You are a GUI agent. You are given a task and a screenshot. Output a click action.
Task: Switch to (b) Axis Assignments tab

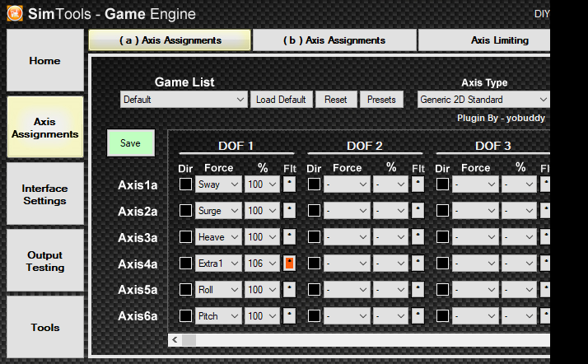334,40
